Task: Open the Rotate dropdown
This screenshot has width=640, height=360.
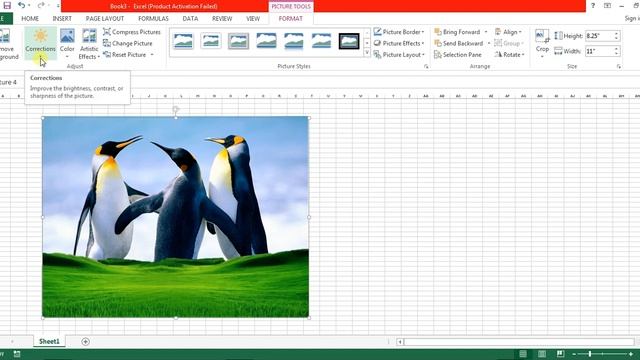Action: point(509,55)
